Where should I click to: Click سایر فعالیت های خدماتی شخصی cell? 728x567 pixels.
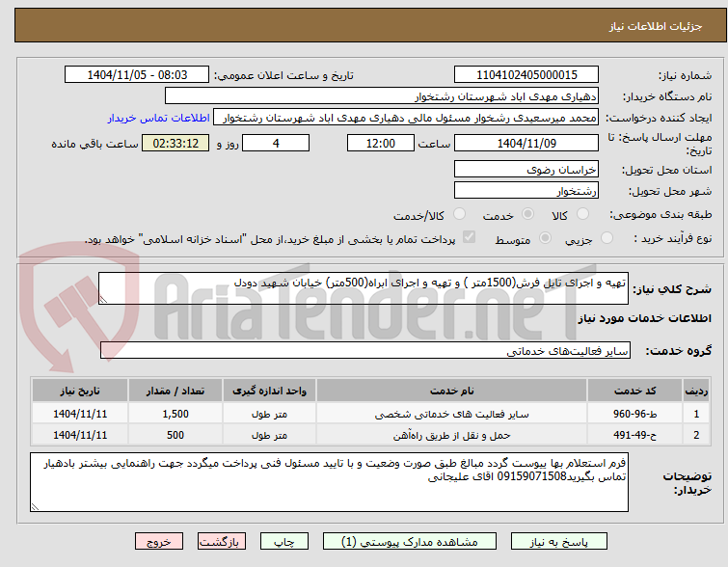[x=452, y=414]
